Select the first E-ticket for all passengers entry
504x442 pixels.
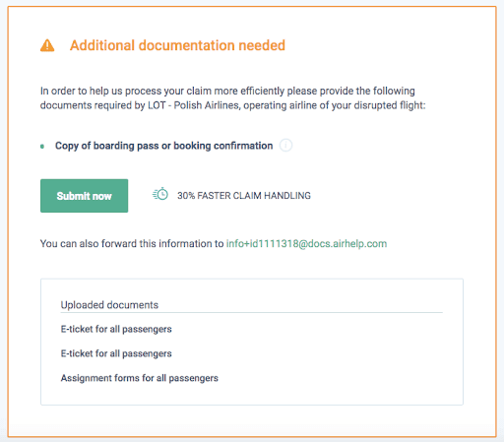click(x=116, y=329)
